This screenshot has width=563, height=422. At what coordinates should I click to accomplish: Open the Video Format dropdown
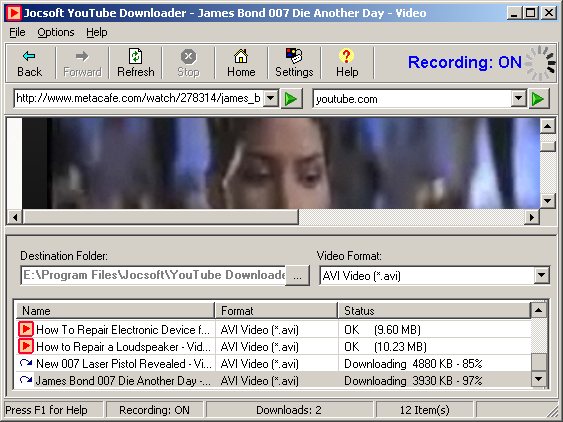pos(541,276)
